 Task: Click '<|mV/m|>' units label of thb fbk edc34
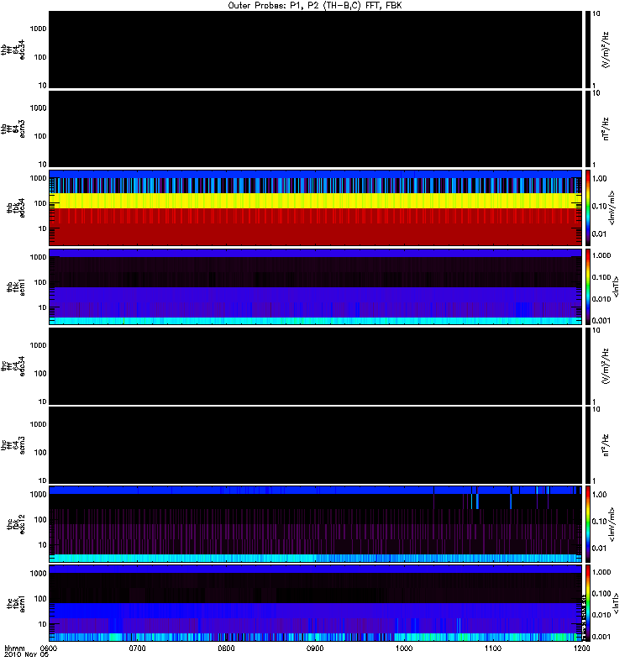(x=612, y=207)
